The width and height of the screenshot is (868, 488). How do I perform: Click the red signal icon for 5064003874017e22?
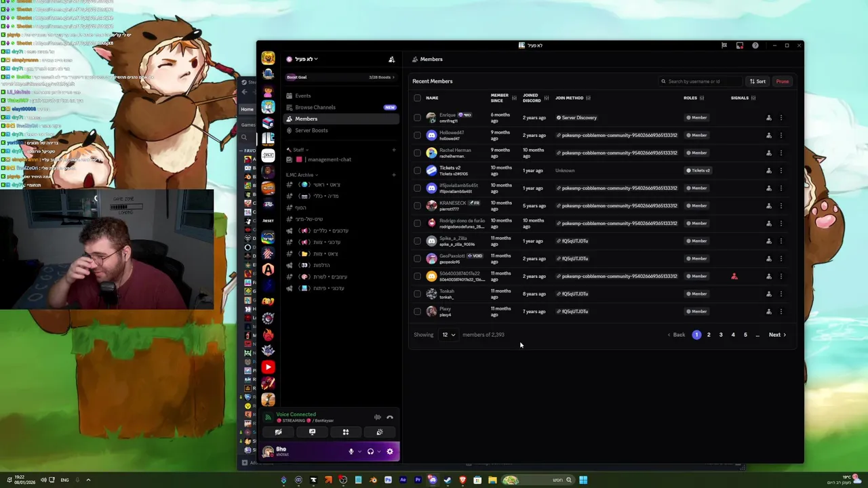pyautogui.click(x=734, y=276)
